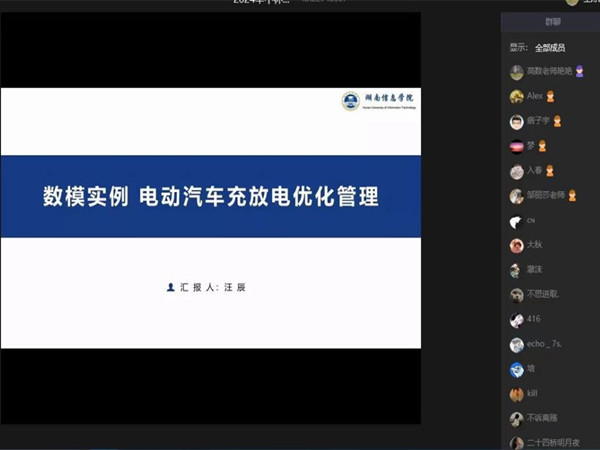This screenshot has height=450, width=600.
Task: Click the avatar of 不诉离殇
Action: click(x=517, y=419)
